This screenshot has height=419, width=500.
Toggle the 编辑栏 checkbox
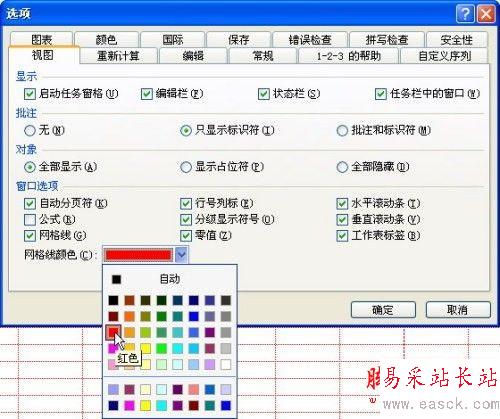coord(147,94)
